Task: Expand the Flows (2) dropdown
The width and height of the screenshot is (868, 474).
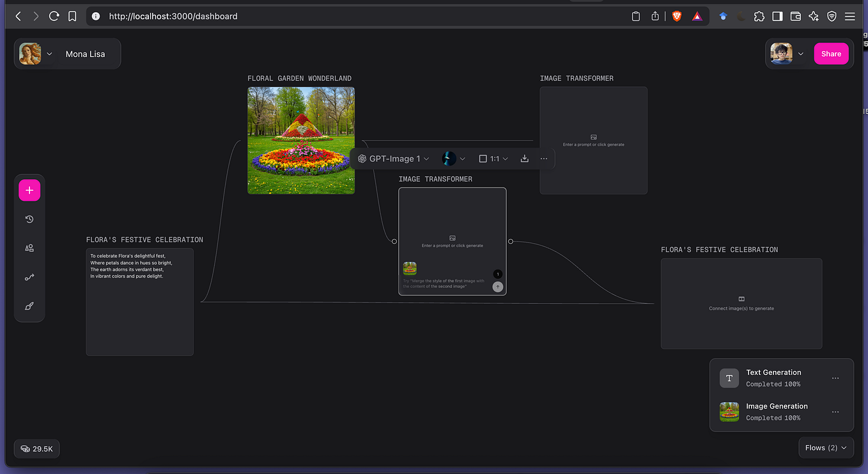Action: tap(826, 448)
